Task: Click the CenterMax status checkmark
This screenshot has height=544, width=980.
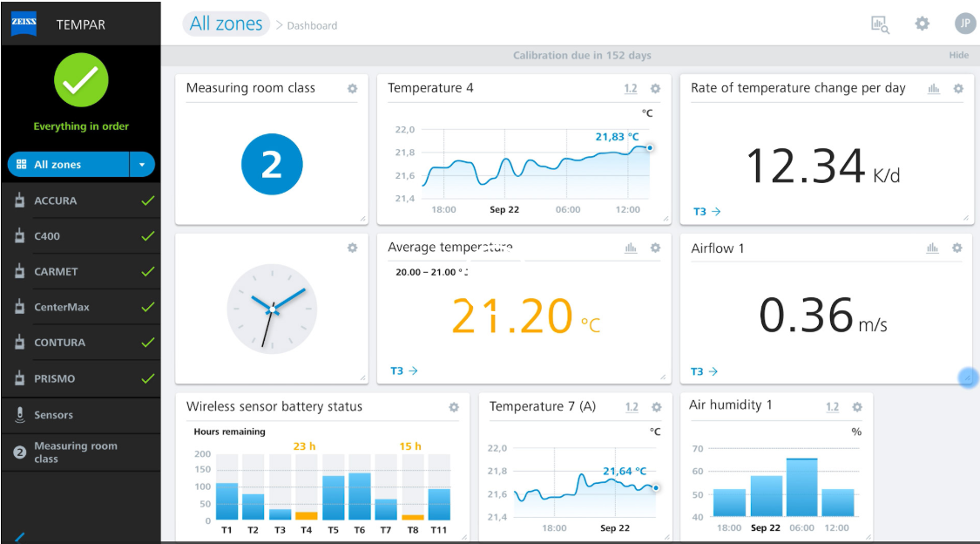Action: pyautogui.click(x=147, y=307)
